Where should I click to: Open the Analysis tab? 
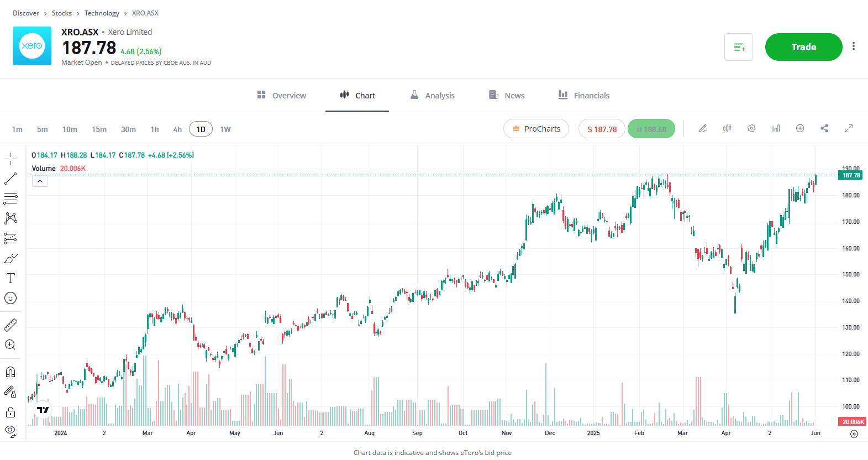(x=433, y=96)
